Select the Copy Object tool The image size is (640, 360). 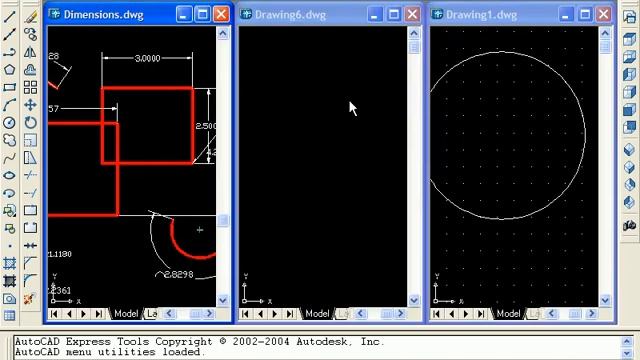tap(30, 35)
